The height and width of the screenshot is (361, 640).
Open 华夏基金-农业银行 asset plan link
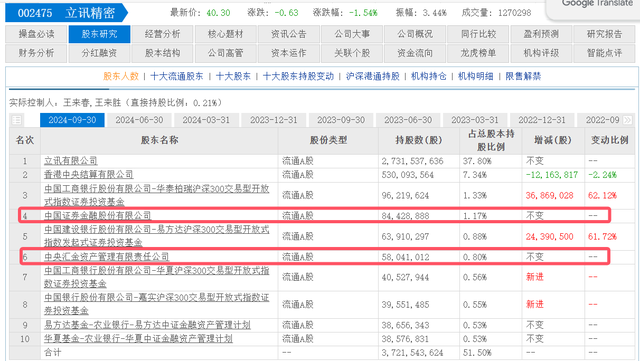pos(138,339)
